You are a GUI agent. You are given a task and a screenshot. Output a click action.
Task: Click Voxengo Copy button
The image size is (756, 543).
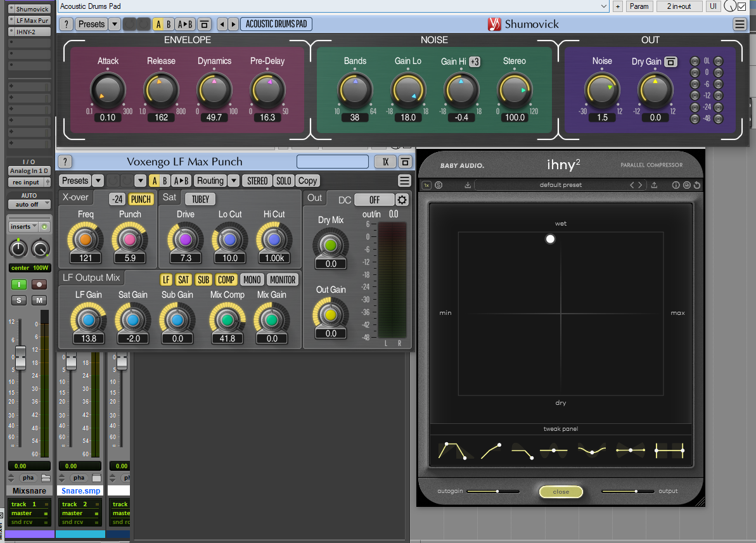coord(307,181)
